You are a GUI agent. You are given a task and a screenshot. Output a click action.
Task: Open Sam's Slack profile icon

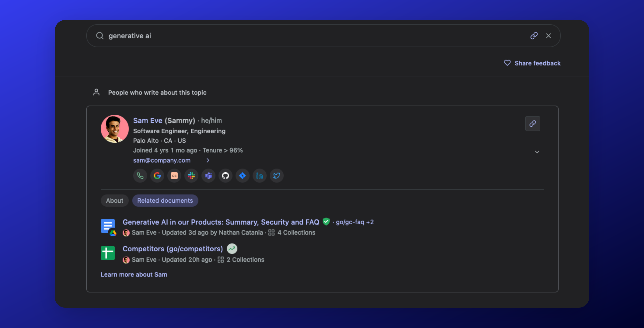pyautogui.click(x=191, y=176)
